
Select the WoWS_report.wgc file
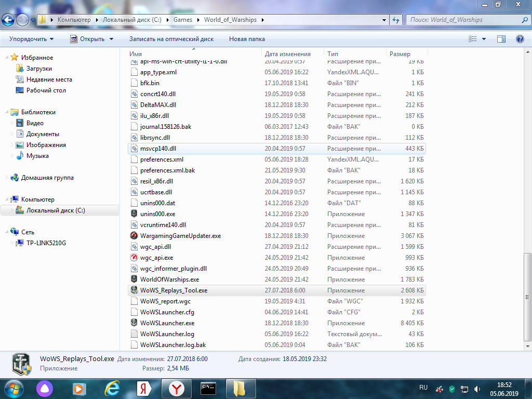coord(276,301)
